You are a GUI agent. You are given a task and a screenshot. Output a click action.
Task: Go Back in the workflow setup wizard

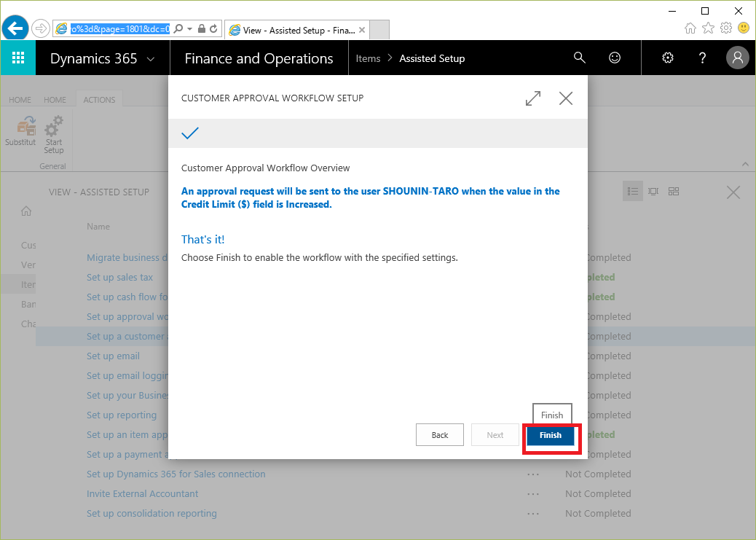tap(440, 435)
